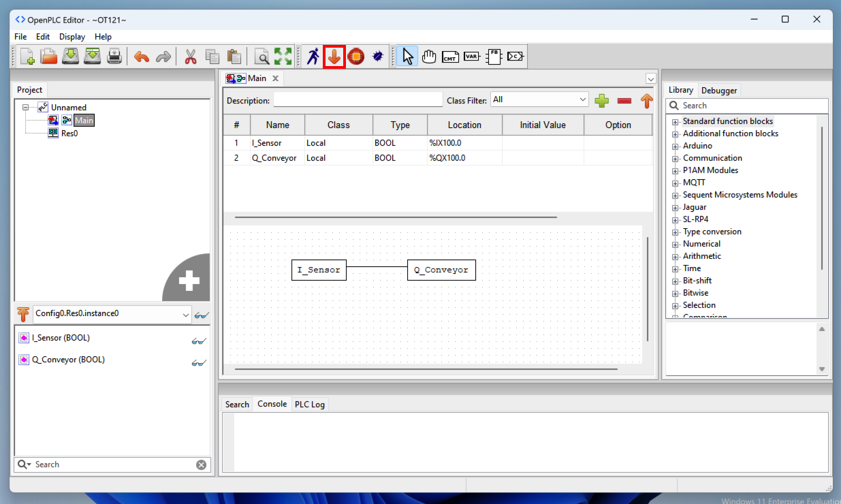This screenshot has height=504, width=841.
Task: Click the red minus Remove variable button
Action: click(624, 101)
